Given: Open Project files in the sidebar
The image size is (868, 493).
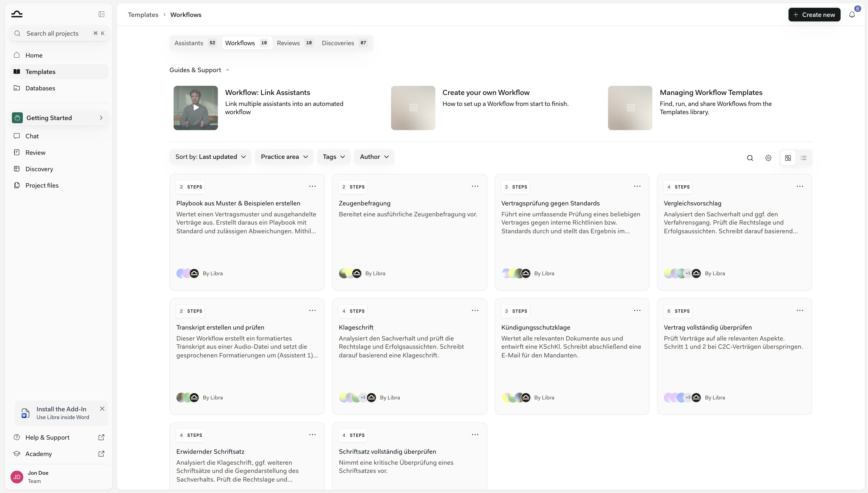Looking at the screenshot, I should pyautogui.click(x=59, y=186).
